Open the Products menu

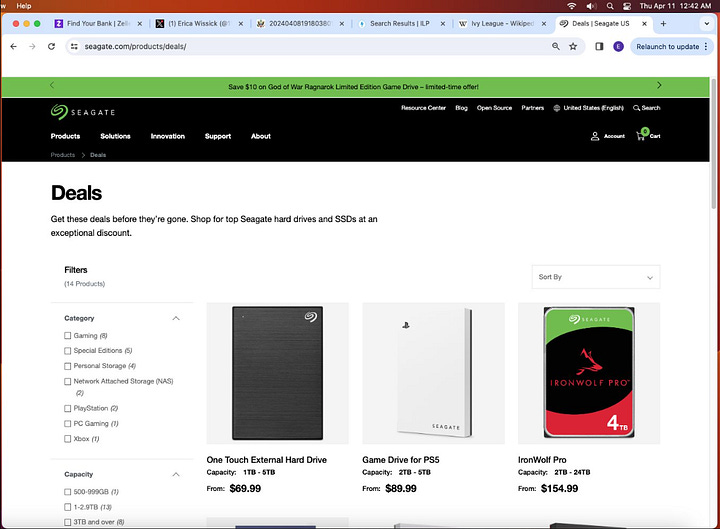(x=65, y=136)
